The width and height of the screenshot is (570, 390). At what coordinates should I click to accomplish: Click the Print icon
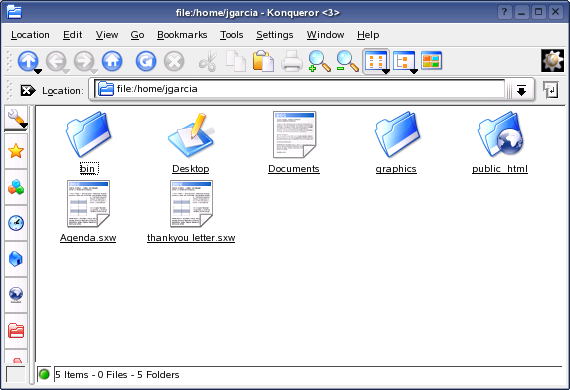point(292,61)
